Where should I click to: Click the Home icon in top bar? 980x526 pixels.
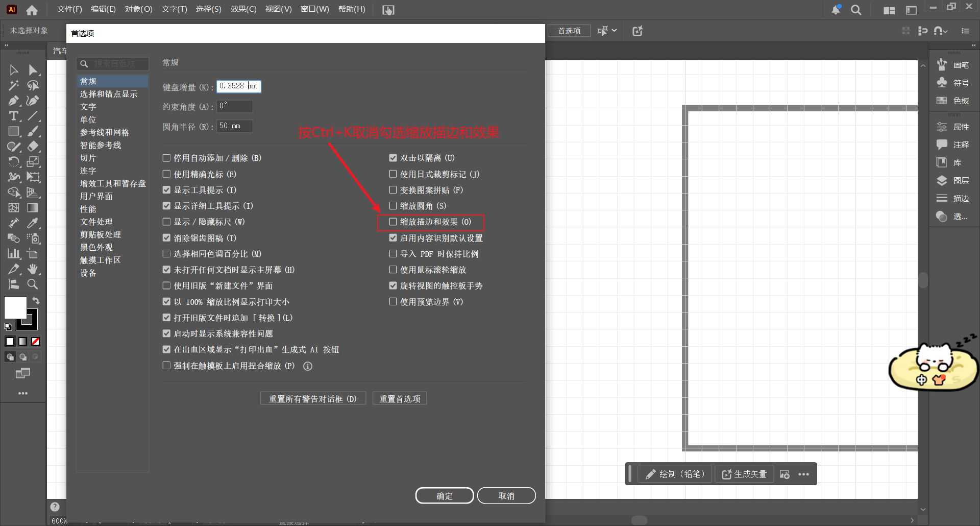(x=32, y=10)
